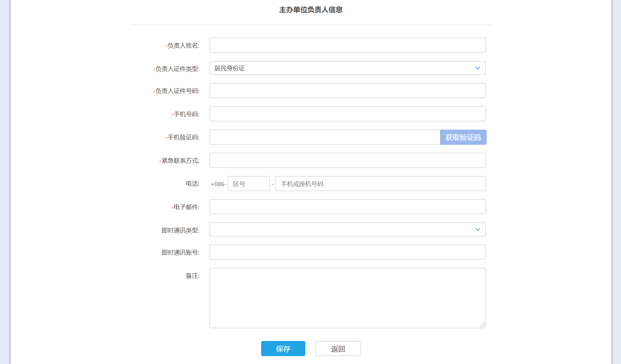Click chevron arrow of 居民身份证 selector
The image size is (621, 364).
[x=477, y=68]
